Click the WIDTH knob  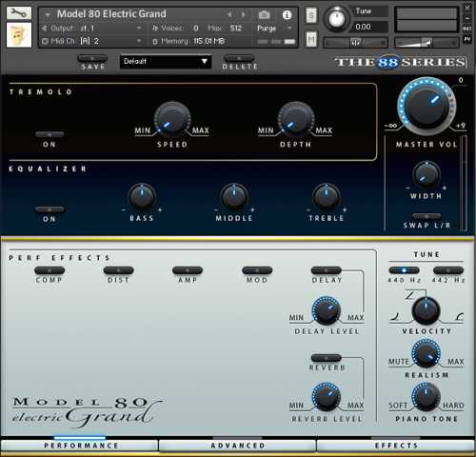426,175
